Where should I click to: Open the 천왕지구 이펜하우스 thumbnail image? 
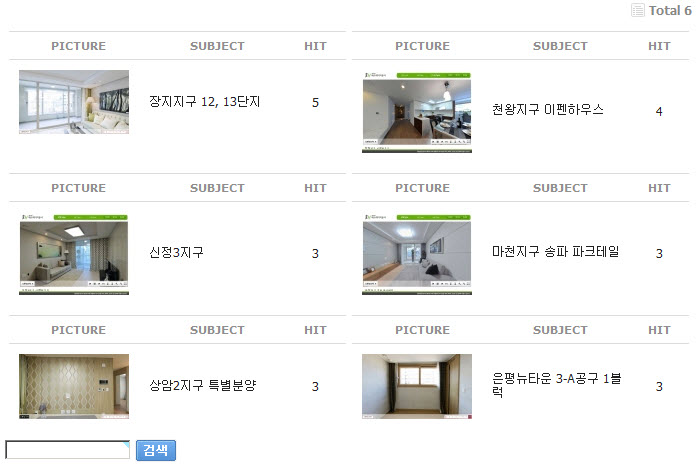(417, 112)
